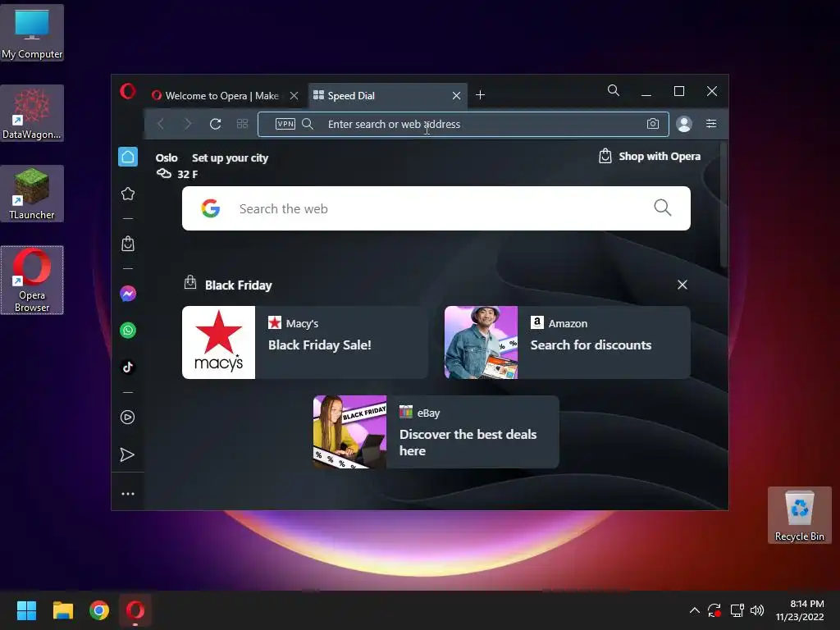Click the tab search magnifier icon

tap(614, 90)
